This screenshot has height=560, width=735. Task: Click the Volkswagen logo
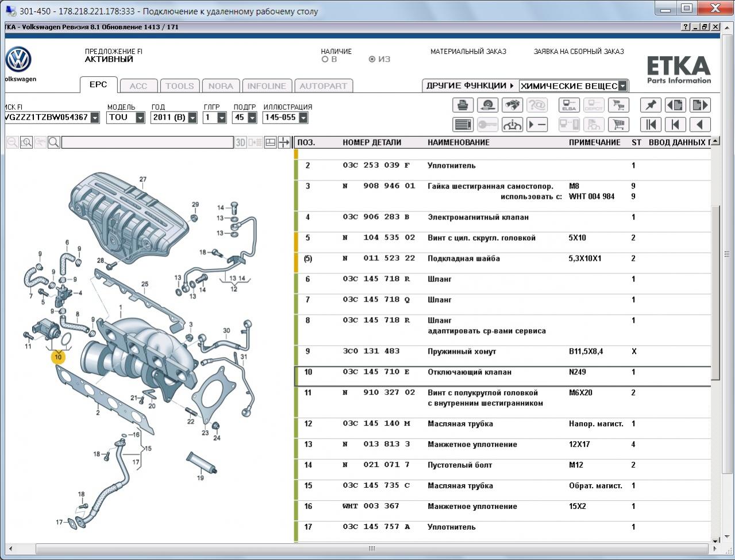point(18,60)
